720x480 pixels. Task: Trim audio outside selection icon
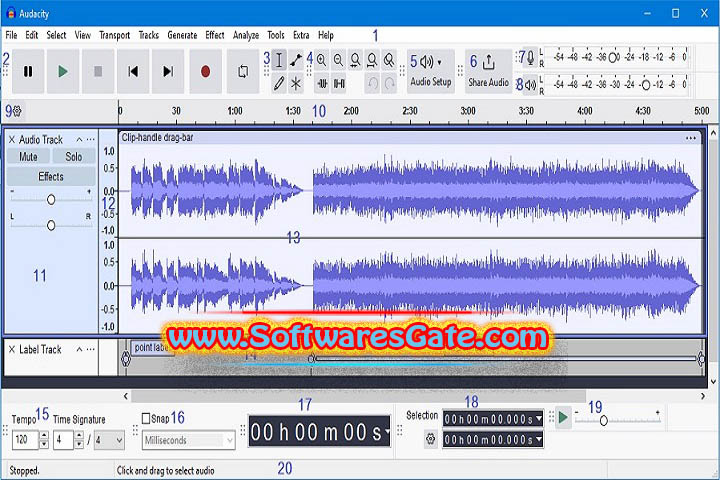322,84
